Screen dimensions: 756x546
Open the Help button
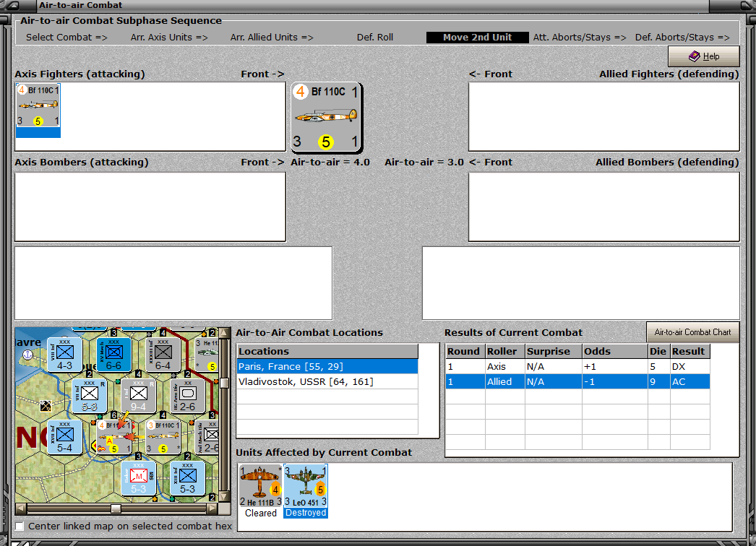tap(703, 56)
